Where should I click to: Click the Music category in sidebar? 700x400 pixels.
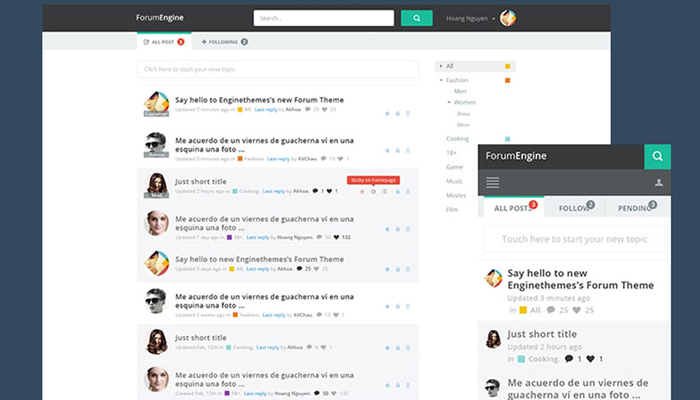click(x=454, y=181)
